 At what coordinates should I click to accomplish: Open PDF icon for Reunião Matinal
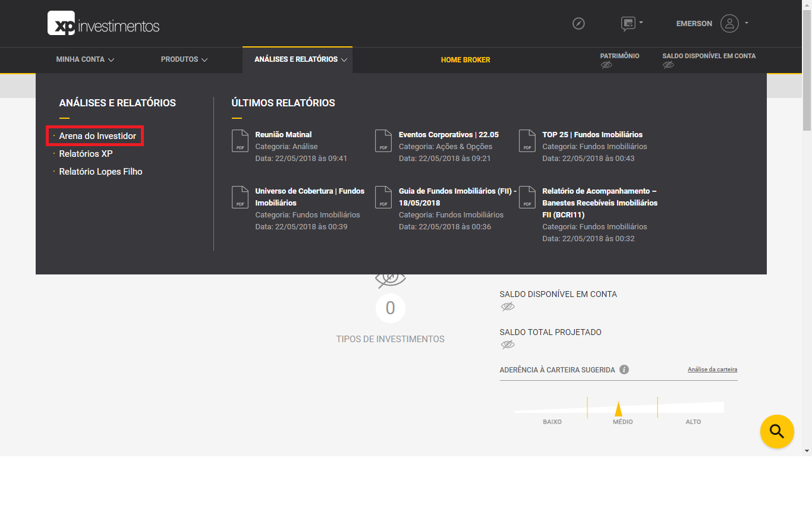240,141
